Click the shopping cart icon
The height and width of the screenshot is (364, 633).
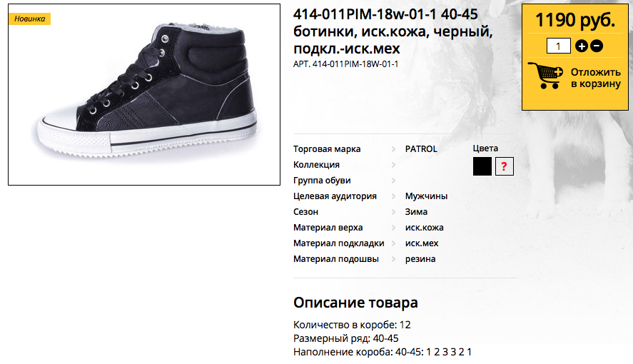545,76
